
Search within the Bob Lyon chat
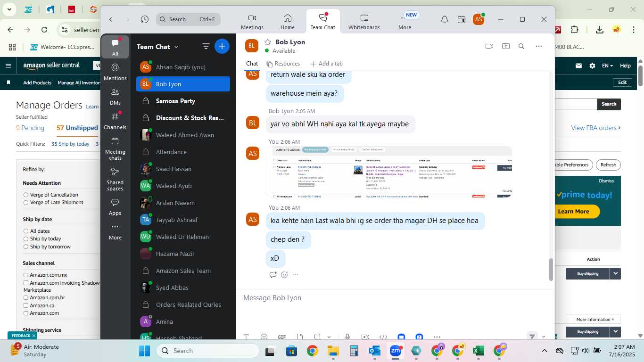point(521,46)
